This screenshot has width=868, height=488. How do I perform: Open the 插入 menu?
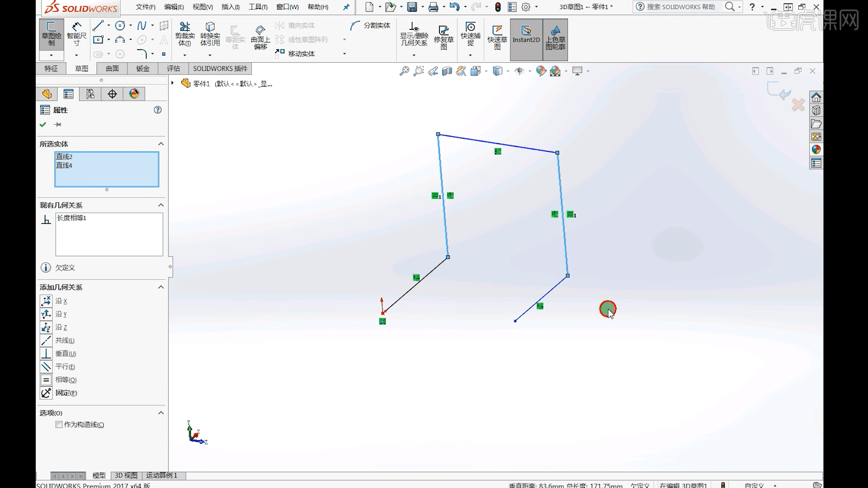[230, 7]
